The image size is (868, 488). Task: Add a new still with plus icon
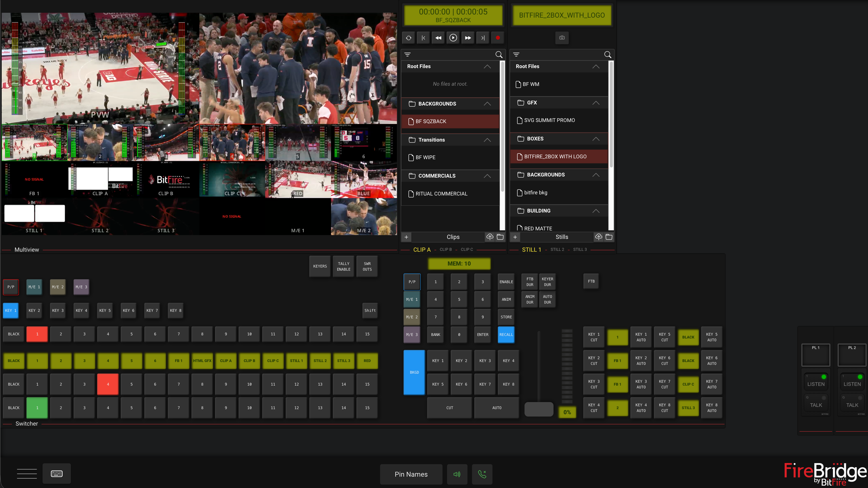[515, 237]
